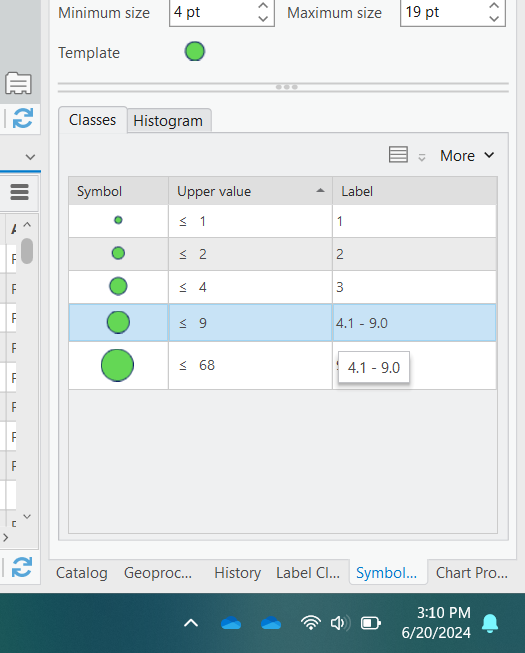This screenshot has width=525, height=653.
Task: Click the symbol for class ≤ 9
Action: (x=118, y=322)
